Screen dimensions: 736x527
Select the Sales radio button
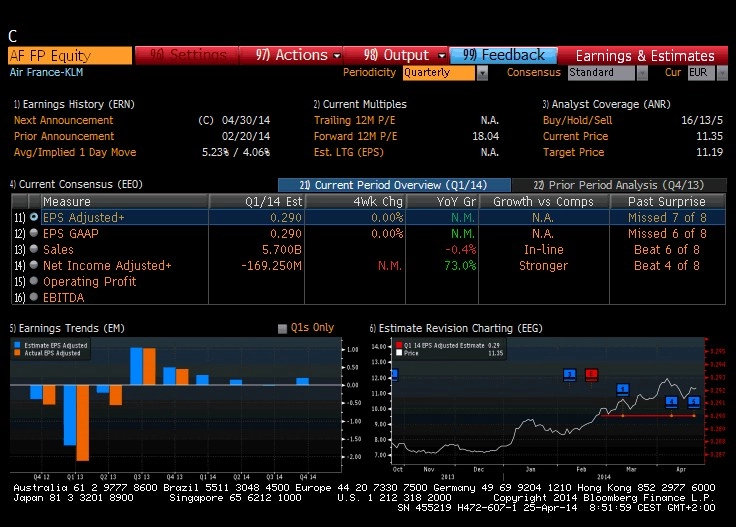[34, 249]
